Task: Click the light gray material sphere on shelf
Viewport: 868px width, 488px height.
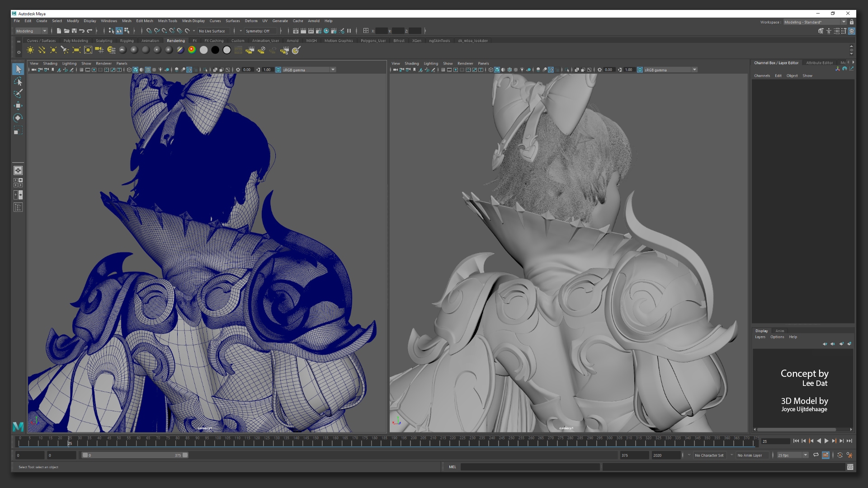Action: tap(204, 50)
